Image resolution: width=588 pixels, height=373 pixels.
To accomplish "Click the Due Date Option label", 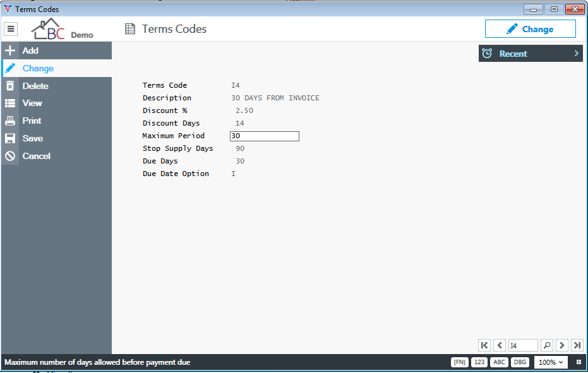I will click(x=176, y=174).
